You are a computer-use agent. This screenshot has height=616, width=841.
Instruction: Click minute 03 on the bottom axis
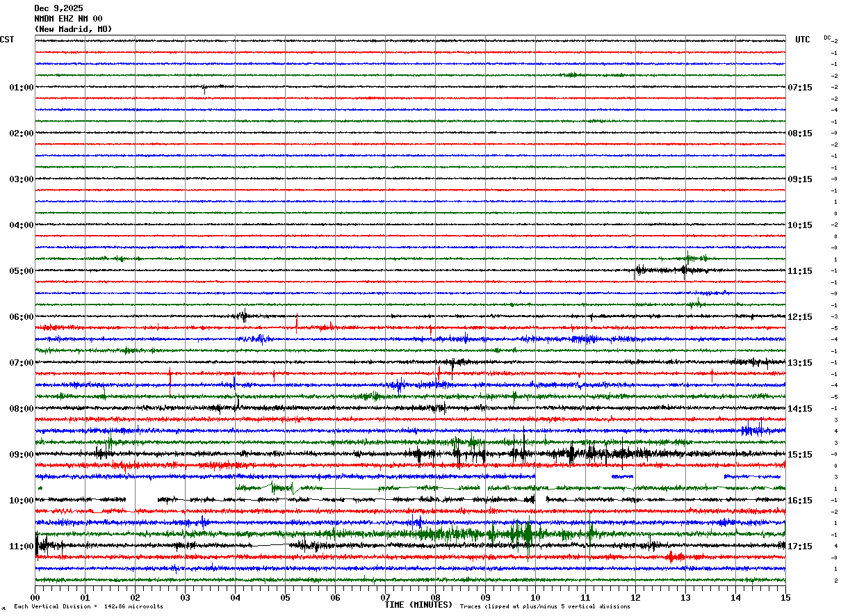(185, 597)
